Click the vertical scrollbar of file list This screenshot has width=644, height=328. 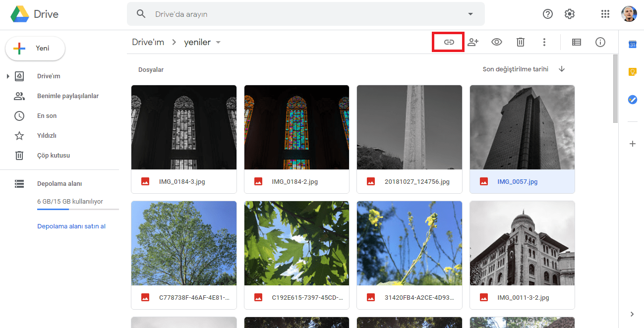click(615, 88)
